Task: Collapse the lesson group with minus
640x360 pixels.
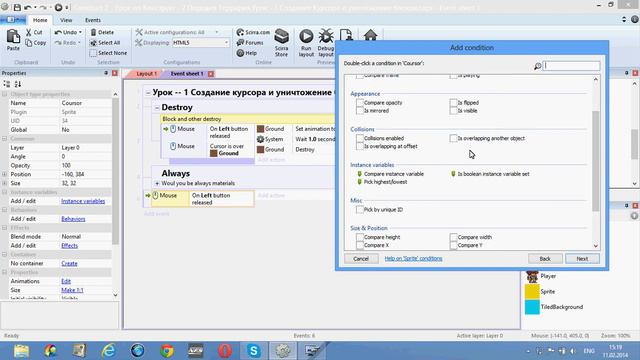Action: (x=148, y=93)
